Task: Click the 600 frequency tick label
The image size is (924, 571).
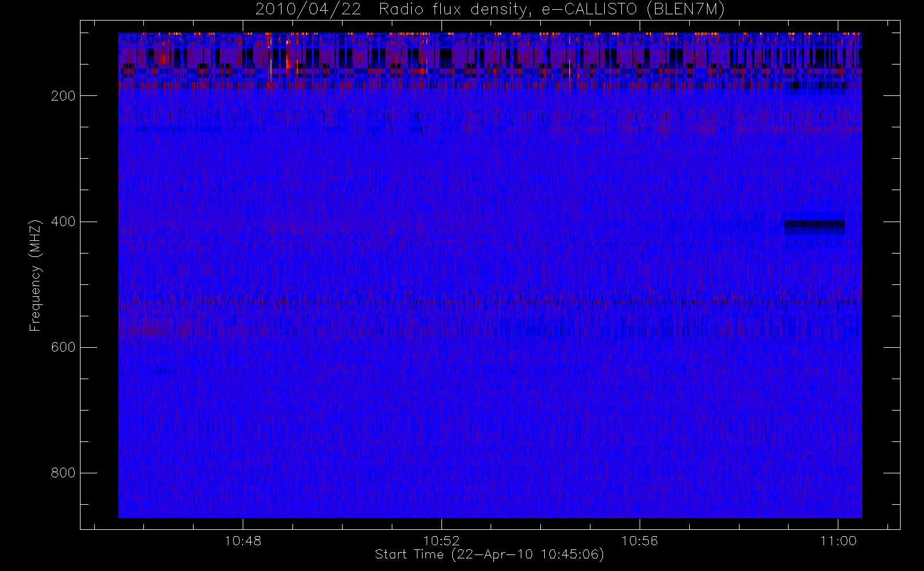Action: 63,347
